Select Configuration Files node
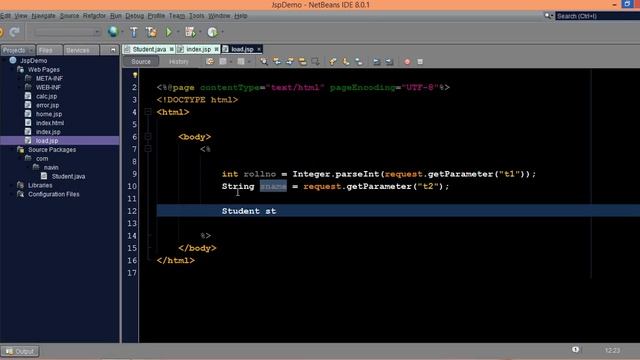This screenshot has height=360, width=640. click(x=53, y=194)
